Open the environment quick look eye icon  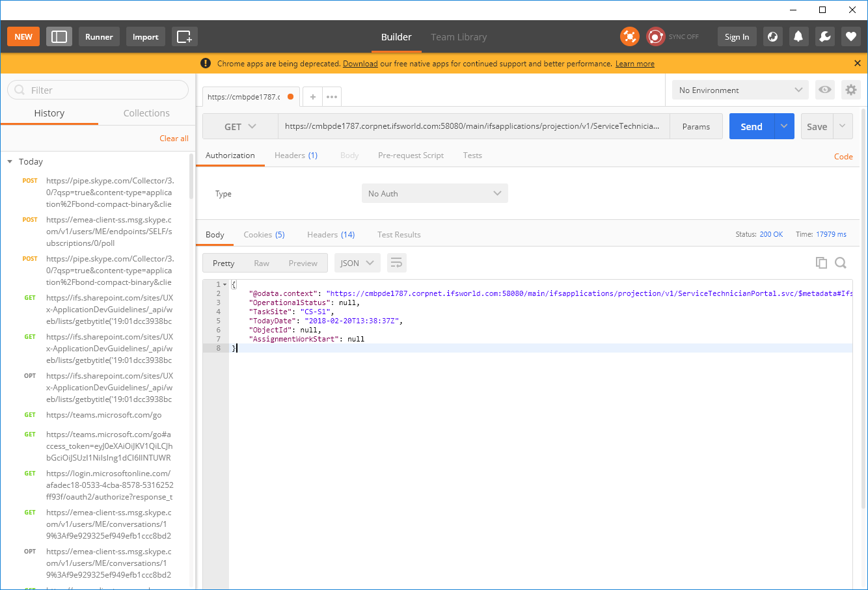click(824, 90)
